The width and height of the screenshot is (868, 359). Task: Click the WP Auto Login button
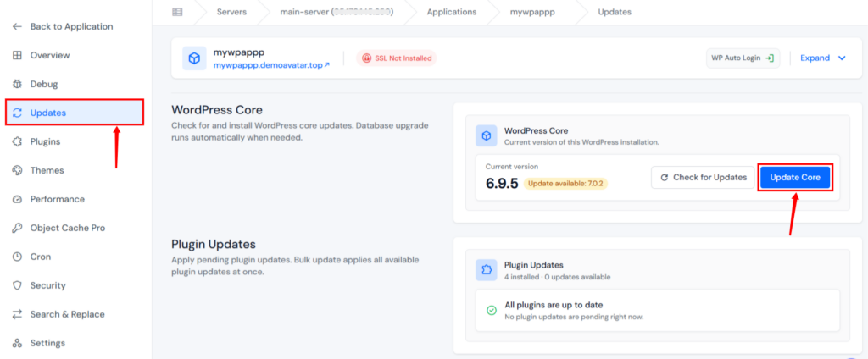[743, 58]
